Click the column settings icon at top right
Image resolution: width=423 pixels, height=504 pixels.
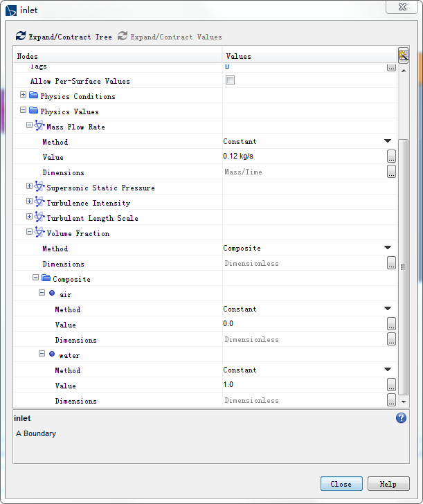click(403, 56)
